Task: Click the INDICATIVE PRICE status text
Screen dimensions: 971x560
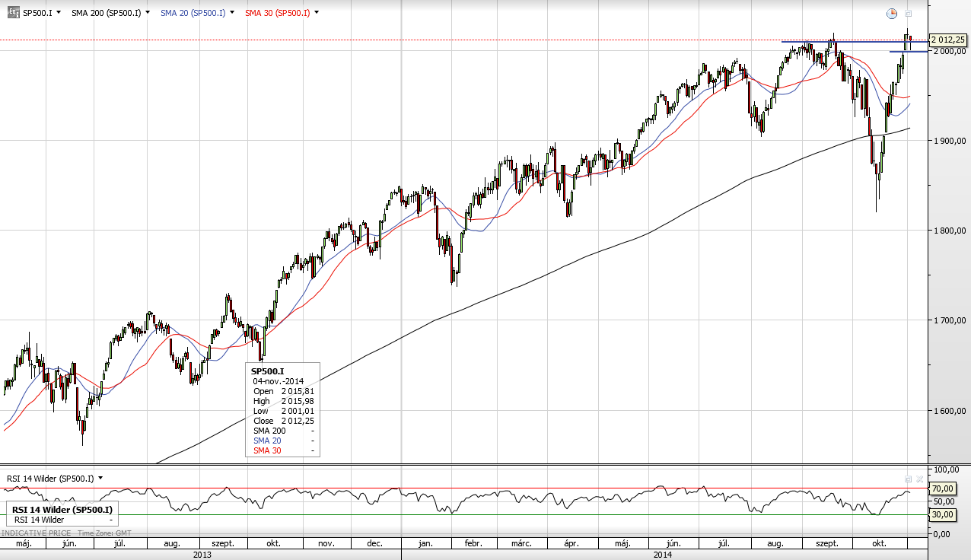Action: 36,533
